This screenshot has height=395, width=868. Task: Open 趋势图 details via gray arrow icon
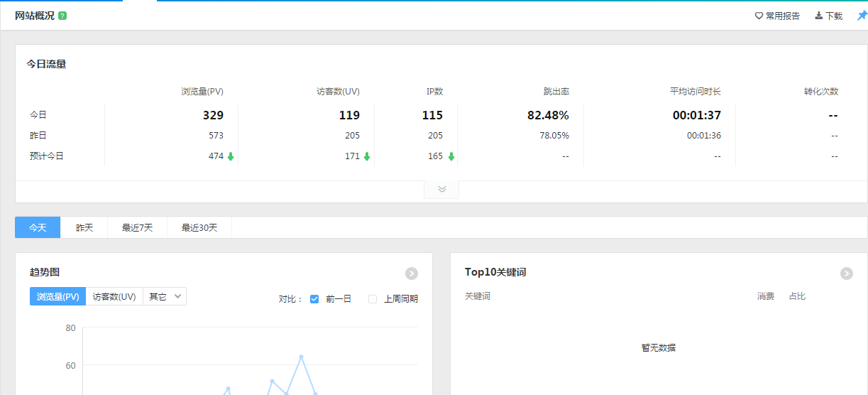pyautogui.click(x=412, y=274)
